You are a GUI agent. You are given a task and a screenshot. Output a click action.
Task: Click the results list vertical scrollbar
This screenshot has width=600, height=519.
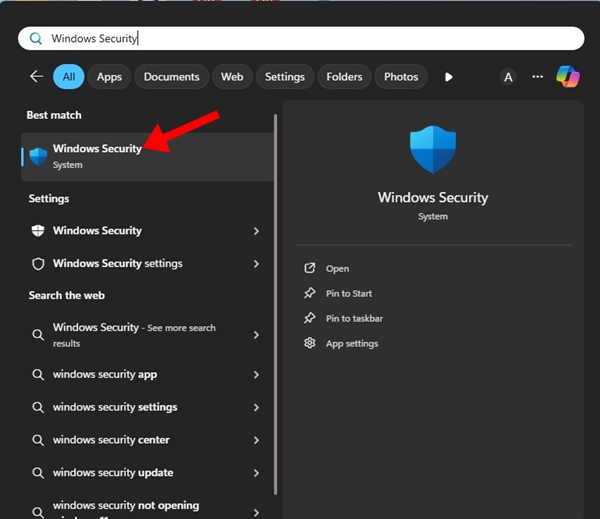click(275, 304)
